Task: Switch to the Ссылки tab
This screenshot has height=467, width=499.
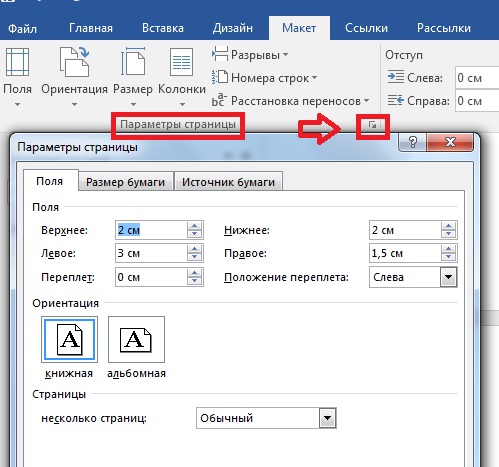Action: (366, 28)
